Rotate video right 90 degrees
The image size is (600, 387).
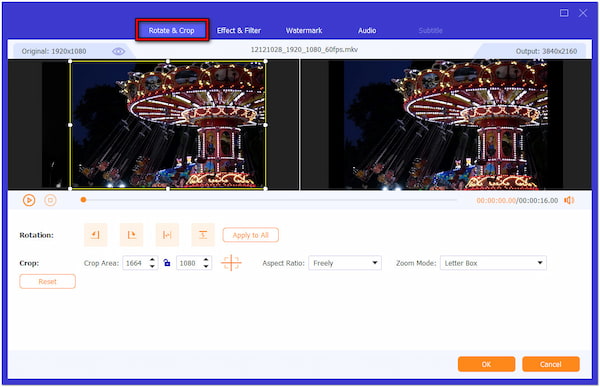coord(131,235)
